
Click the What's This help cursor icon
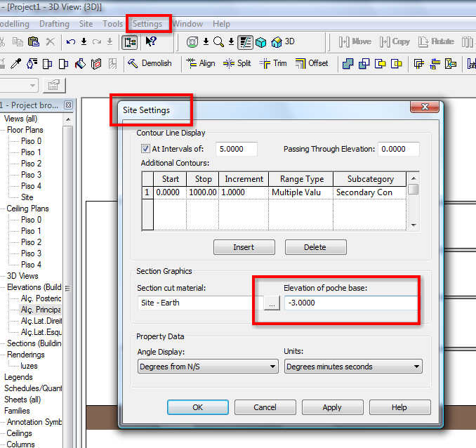(151, 42)
